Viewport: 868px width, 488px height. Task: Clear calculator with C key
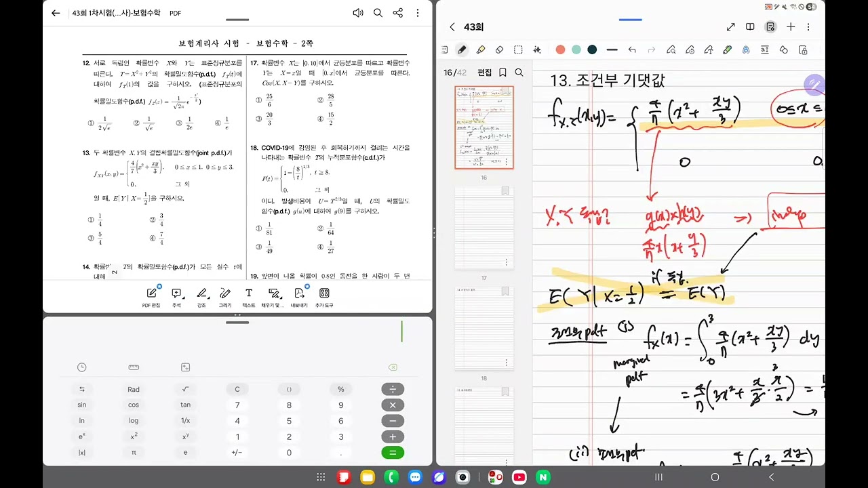[237, 389]
